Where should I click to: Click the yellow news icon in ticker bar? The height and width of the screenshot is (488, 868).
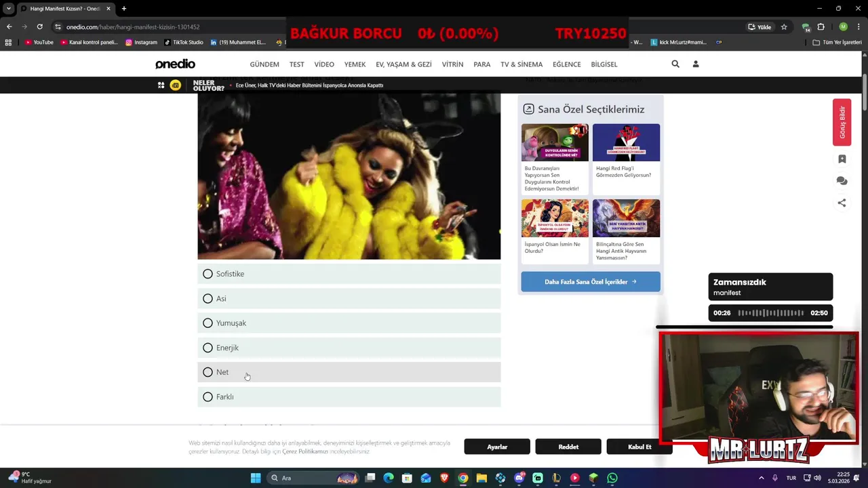click(175, 85)
